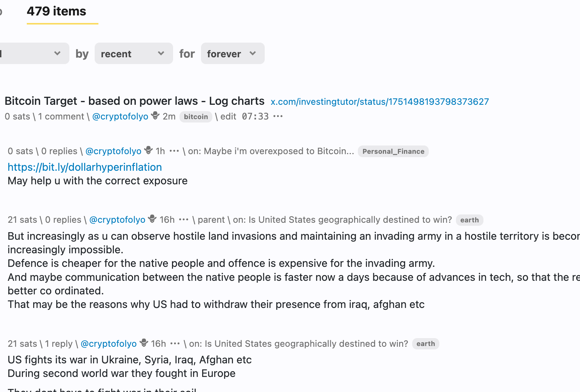Click the hat icon on the 1 reply comment

144,343
